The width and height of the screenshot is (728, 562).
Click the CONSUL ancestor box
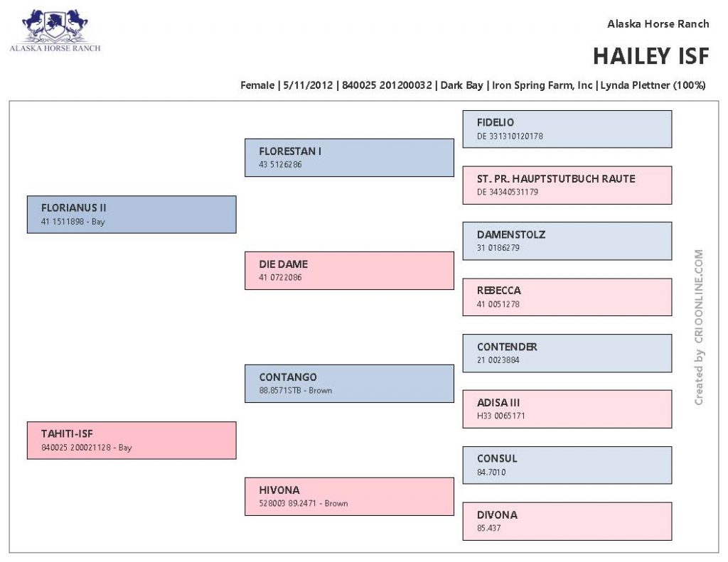567,465
